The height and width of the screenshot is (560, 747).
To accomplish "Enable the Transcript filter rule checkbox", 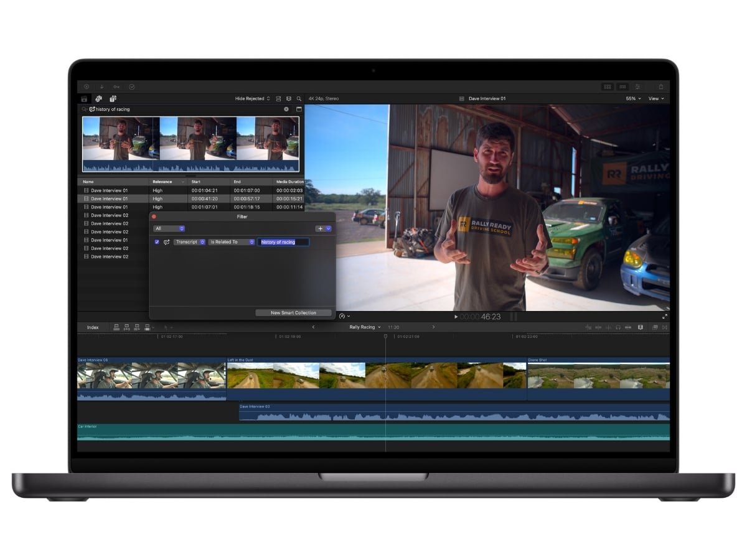I will click(156, 242).
